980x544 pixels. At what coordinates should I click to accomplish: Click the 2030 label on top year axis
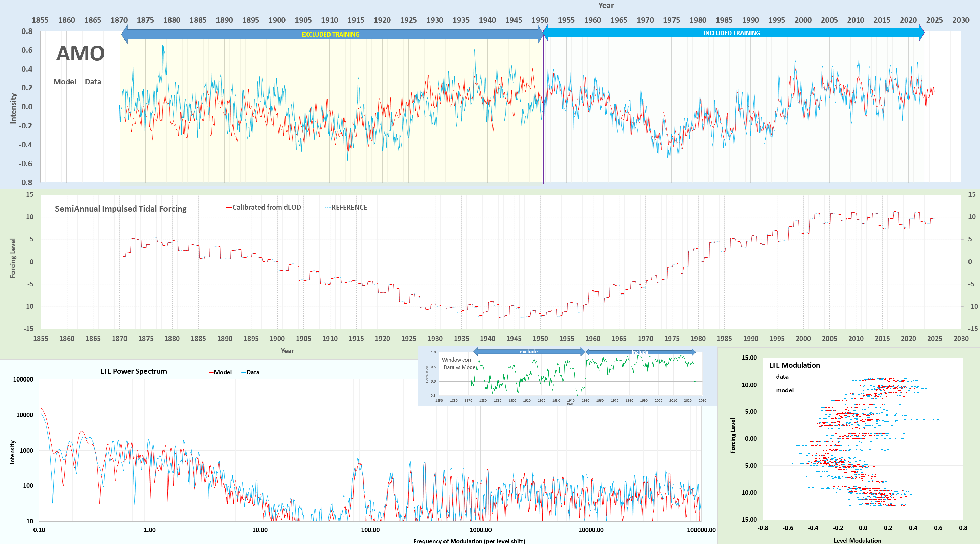961,20
